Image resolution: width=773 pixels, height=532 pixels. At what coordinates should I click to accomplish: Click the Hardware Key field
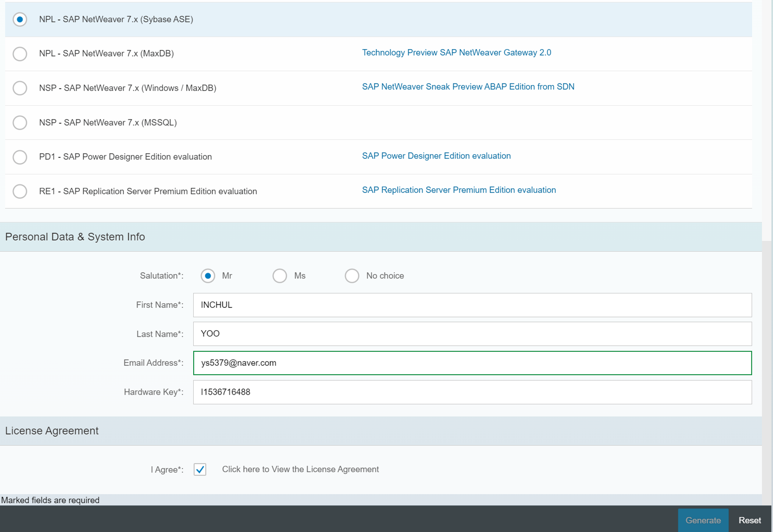472,392
